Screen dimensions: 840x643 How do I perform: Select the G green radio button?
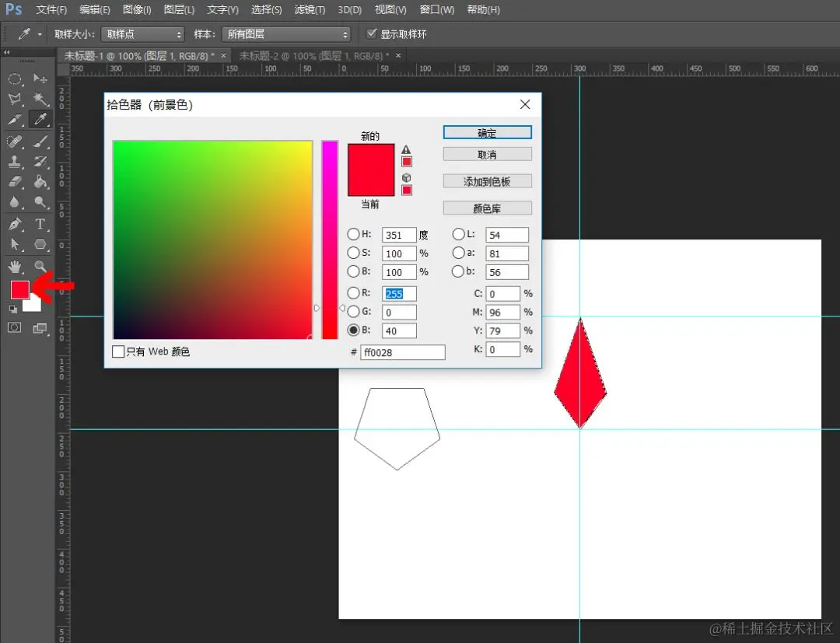[x=353, y=312]
